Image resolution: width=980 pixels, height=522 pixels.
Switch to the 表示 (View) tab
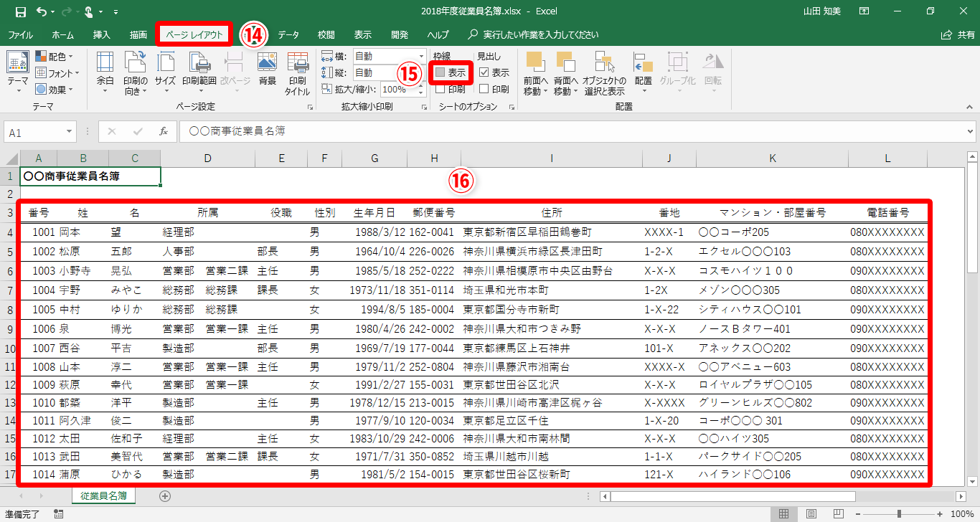click(x=362, y=34)
